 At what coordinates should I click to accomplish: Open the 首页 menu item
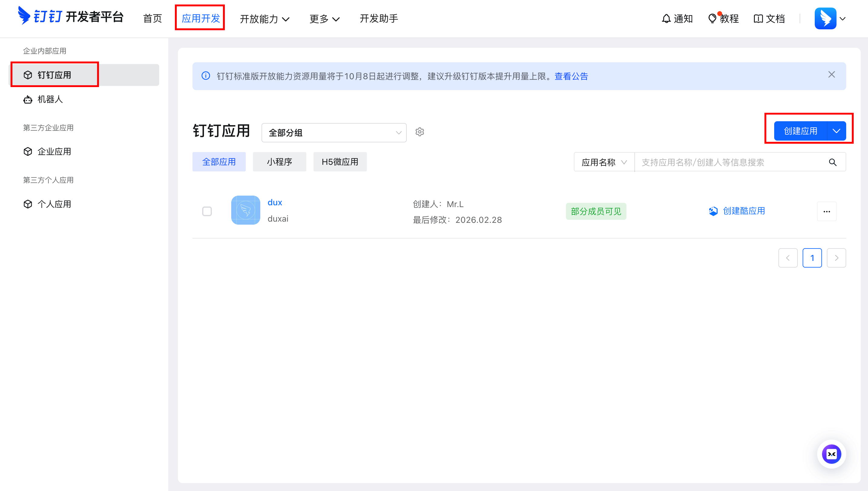[152, 18]
